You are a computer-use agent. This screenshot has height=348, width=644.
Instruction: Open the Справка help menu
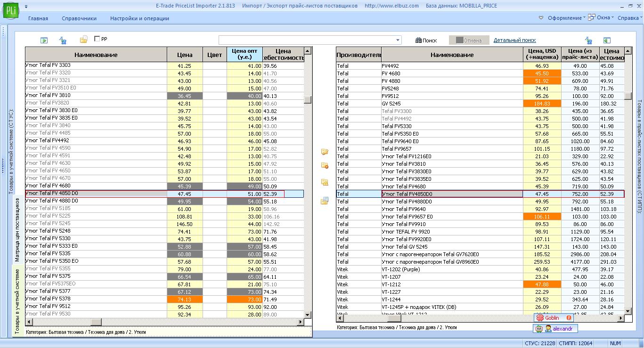pos(629,18)
